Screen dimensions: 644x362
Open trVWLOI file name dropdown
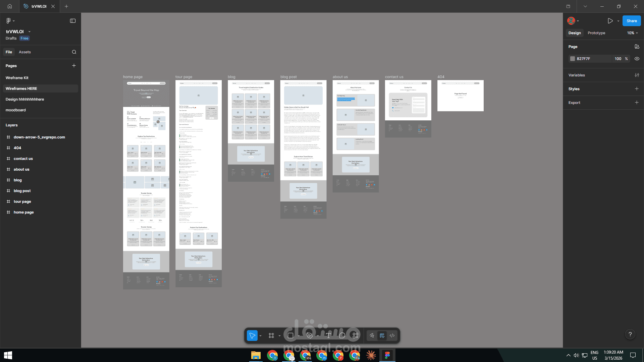(x=30, y=32)
